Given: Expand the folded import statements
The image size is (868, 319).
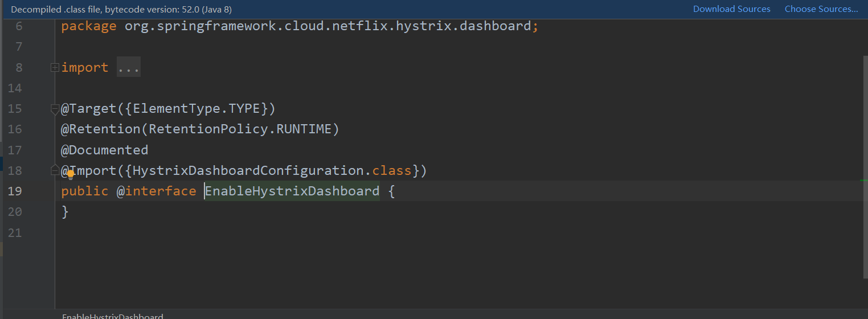Looking at the screenshot, I should click(55, 67).
